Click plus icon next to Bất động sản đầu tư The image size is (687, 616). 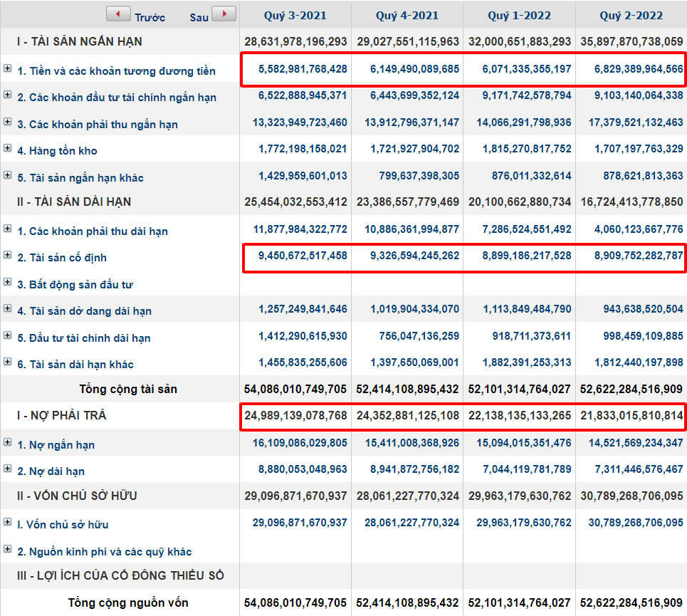pos(8,282)
